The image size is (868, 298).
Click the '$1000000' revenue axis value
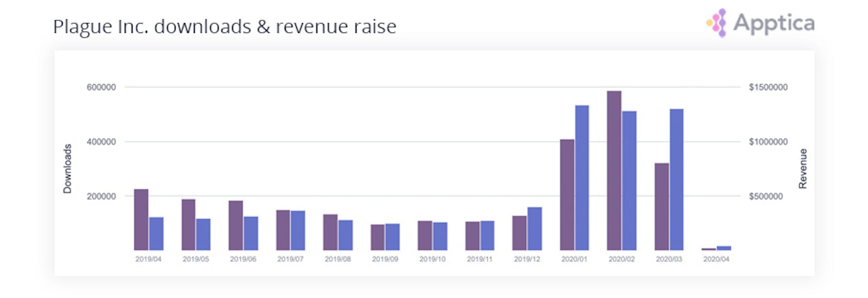(x=768, y=142)
